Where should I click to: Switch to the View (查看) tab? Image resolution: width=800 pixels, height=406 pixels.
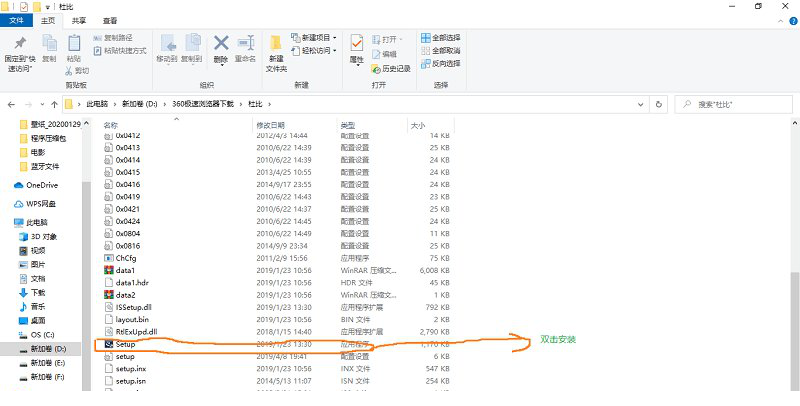point(110,21)
